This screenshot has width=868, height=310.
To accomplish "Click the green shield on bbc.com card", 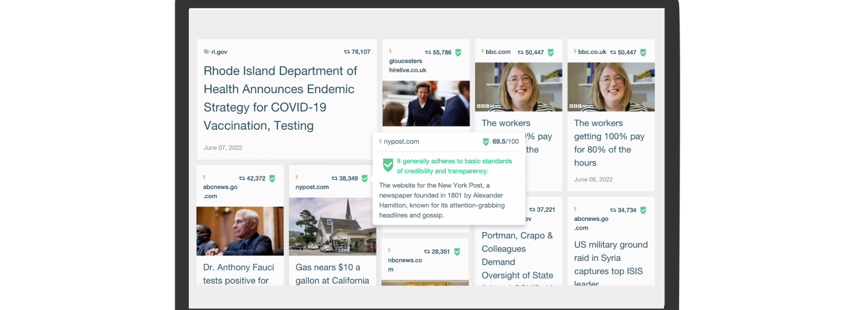I will 550,52.
